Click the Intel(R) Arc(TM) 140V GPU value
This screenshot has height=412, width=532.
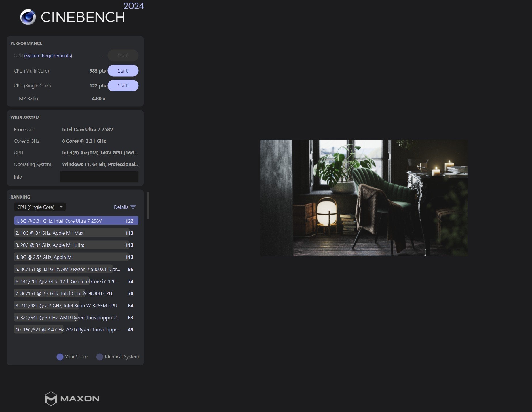[x=100, y=153]
